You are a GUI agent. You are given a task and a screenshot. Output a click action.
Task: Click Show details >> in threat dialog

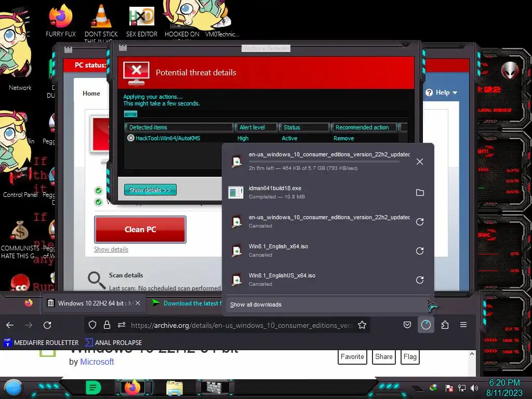click(150, 190)
